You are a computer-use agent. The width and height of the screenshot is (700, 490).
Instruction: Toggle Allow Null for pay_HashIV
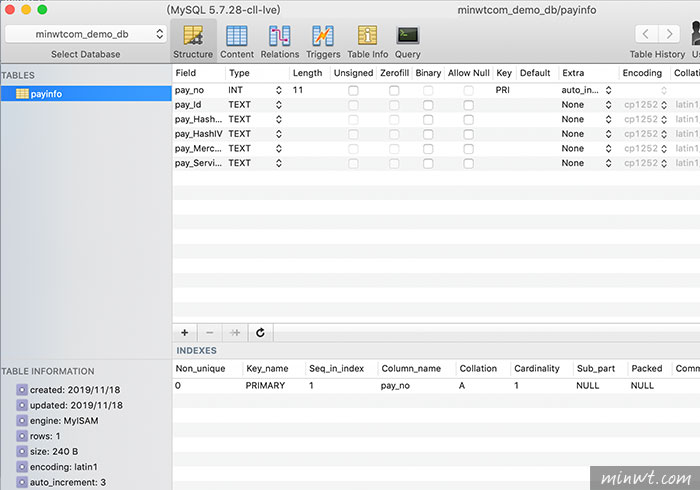coord(468,134)
